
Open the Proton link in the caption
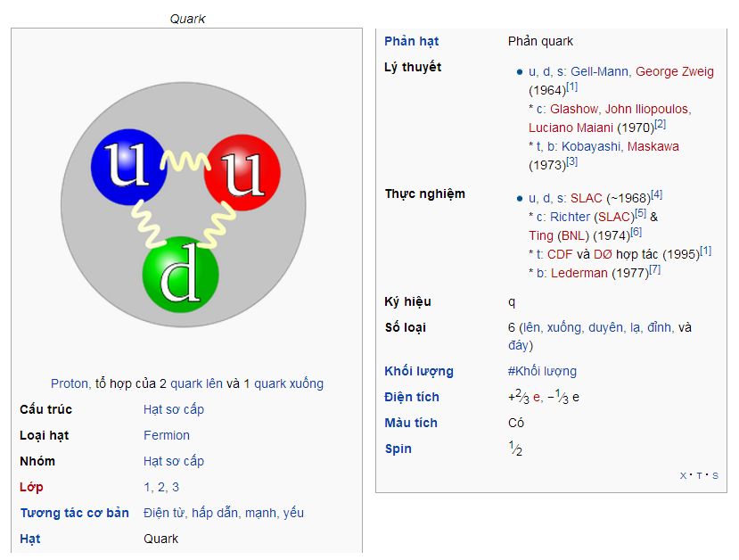click(70, 383)
